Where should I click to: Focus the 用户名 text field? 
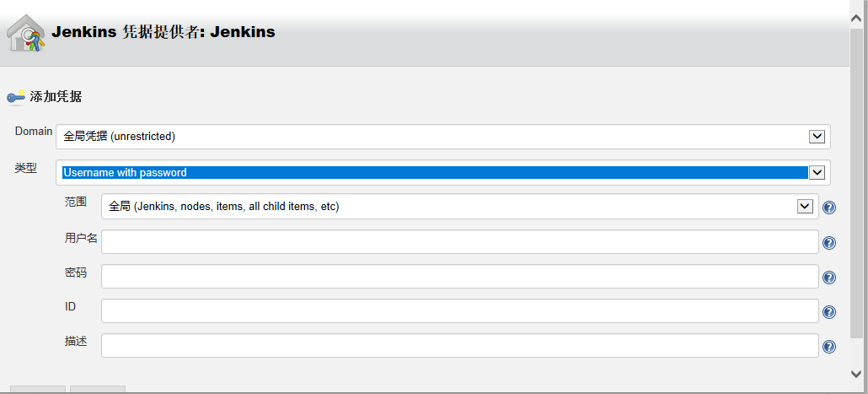[x=459, y=242]
